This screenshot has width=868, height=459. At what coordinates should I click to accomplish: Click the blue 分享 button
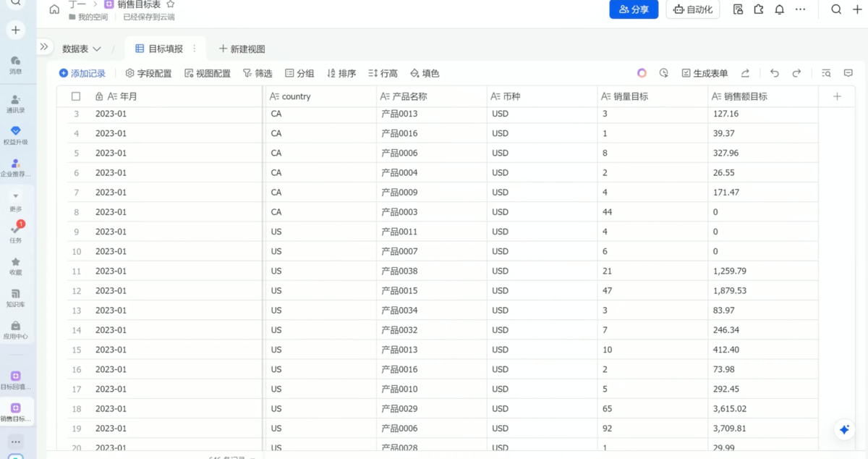[x=634, y=9]
